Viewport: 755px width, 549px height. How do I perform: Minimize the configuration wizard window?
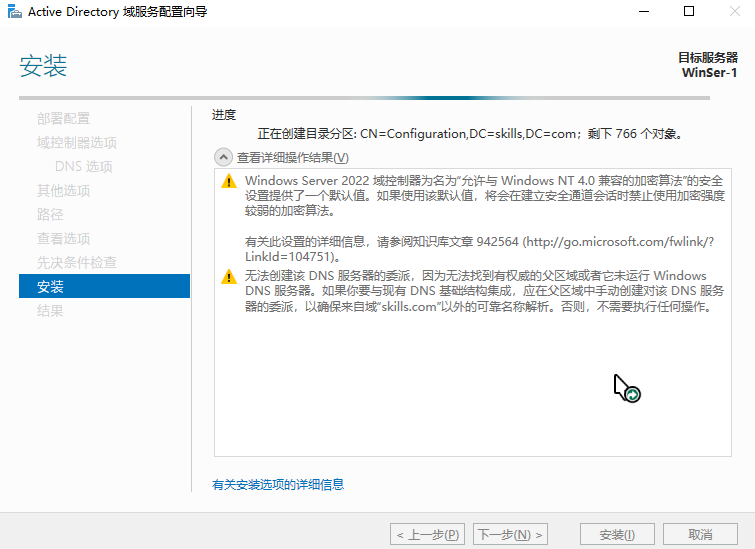tap(642, 11)
